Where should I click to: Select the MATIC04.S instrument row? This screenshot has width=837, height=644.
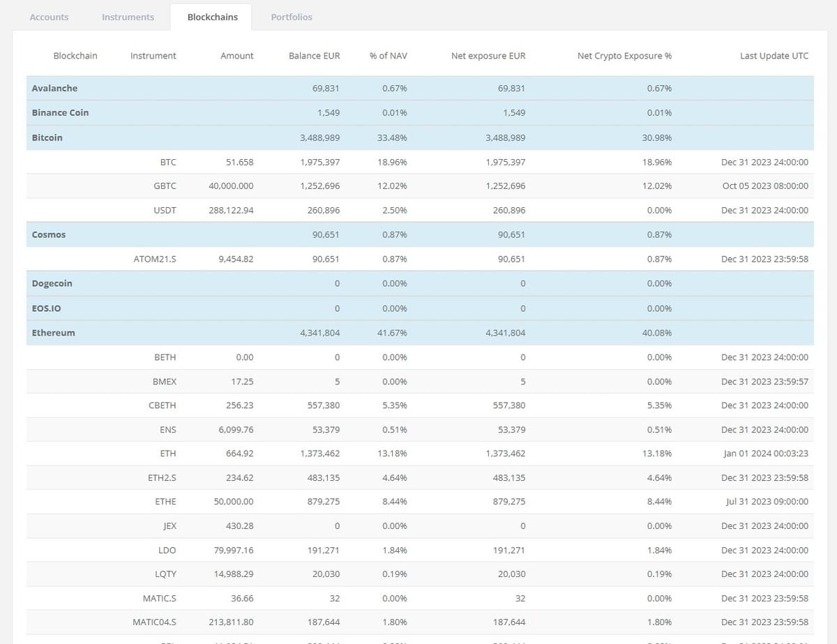coord(154,622)
